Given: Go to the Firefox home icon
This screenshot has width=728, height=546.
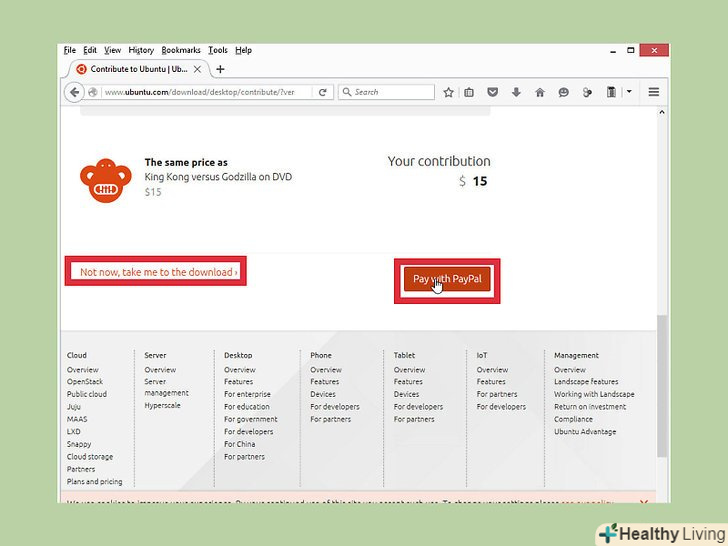Looking at the screenshot, I should pyautogui.click(x=540, y=92).
